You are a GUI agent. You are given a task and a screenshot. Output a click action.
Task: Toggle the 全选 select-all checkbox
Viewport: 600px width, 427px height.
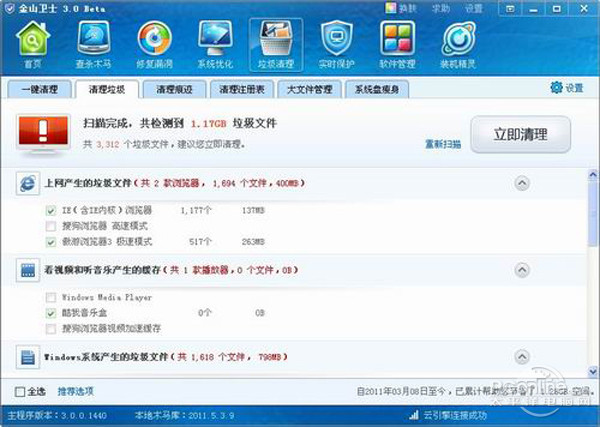point(20,392)
